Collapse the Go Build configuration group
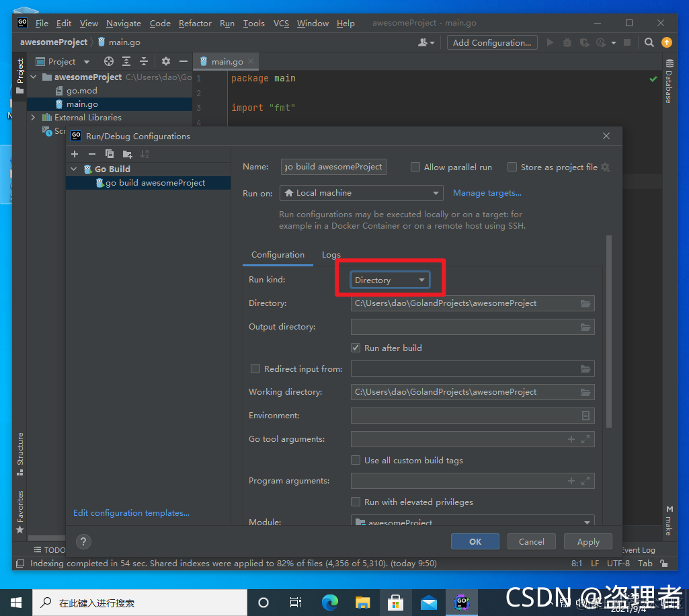This screenshot has height=616, width=689. click(x=74, y=169)
